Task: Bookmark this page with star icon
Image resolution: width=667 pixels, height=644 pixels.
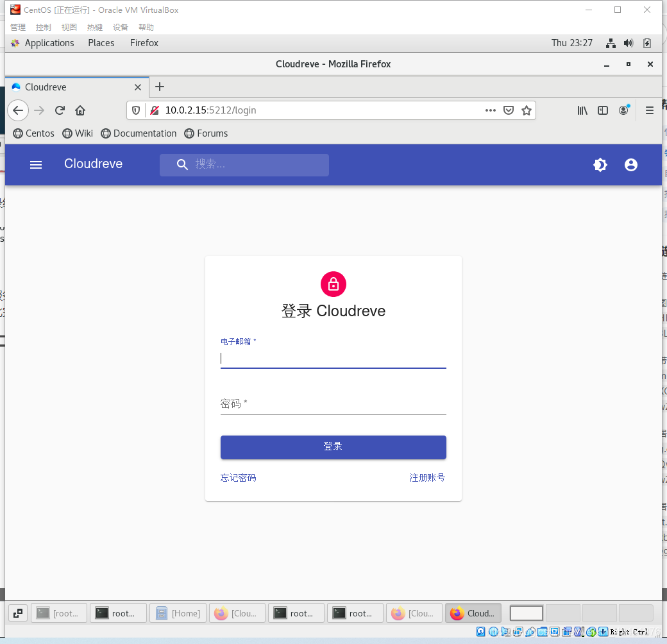Action: tap(527, 110)
